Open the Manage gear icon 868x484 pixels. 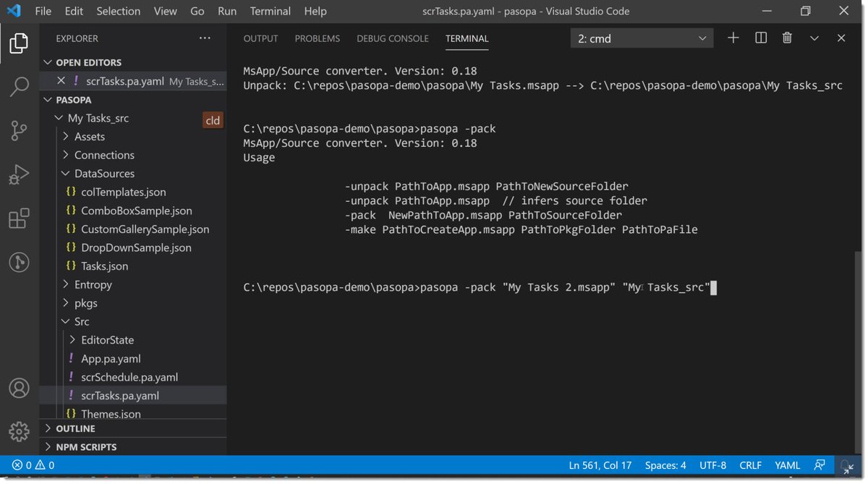click(x=19, y=431)
